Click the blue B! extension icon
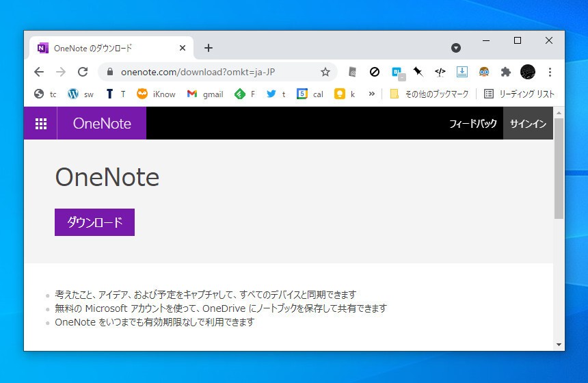This screenshot has width=588, height=383. [x=398, y=72]
